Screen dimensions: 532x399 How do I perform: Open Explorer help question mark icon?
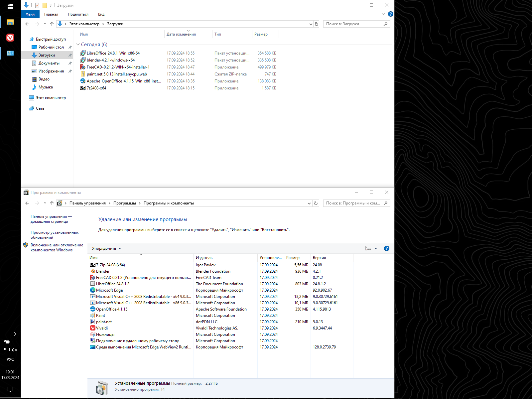click(391, 14)
